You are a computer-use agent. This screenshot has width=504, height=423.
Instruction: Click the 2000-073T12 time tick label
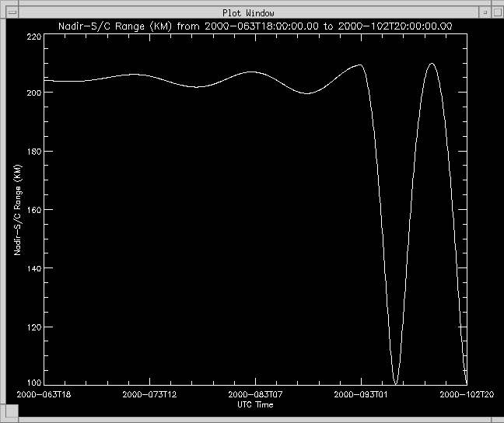tap(150, 395)
